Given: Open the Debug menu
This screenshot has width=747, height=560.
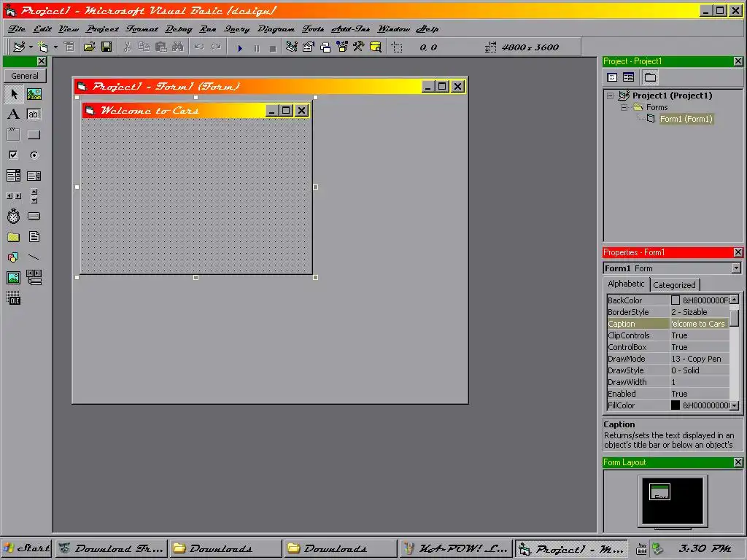Looking at the screenshot, I should click(x=179, y=29).
